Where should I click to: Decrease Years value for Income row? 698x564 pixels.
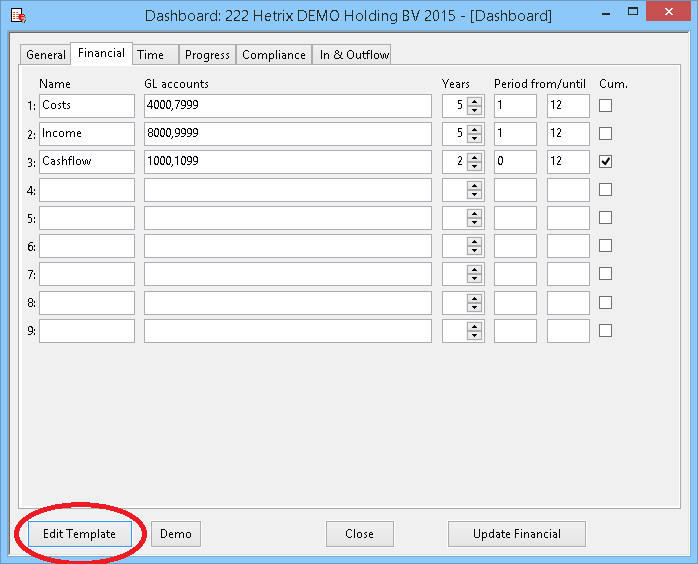(x=475, y=138)
